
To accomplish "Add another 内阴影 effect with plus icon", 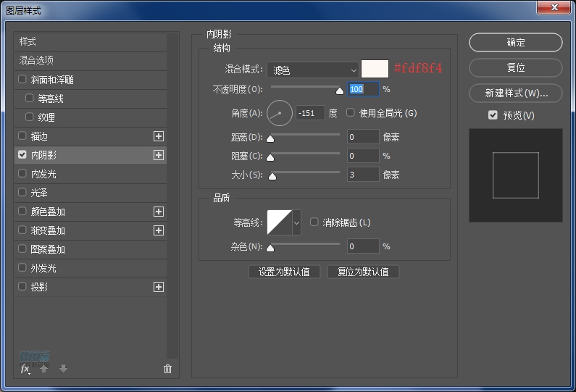I will click(159, 155).
